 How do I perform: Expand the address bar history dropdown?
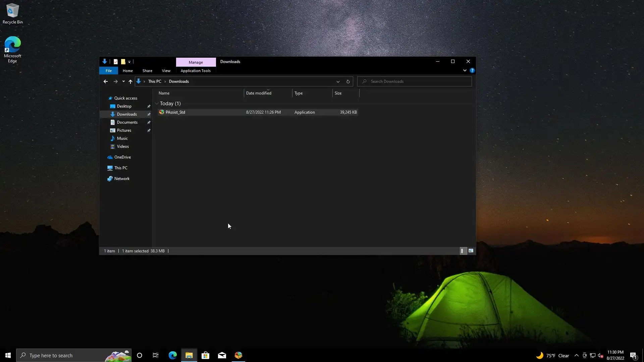(338, 81)
